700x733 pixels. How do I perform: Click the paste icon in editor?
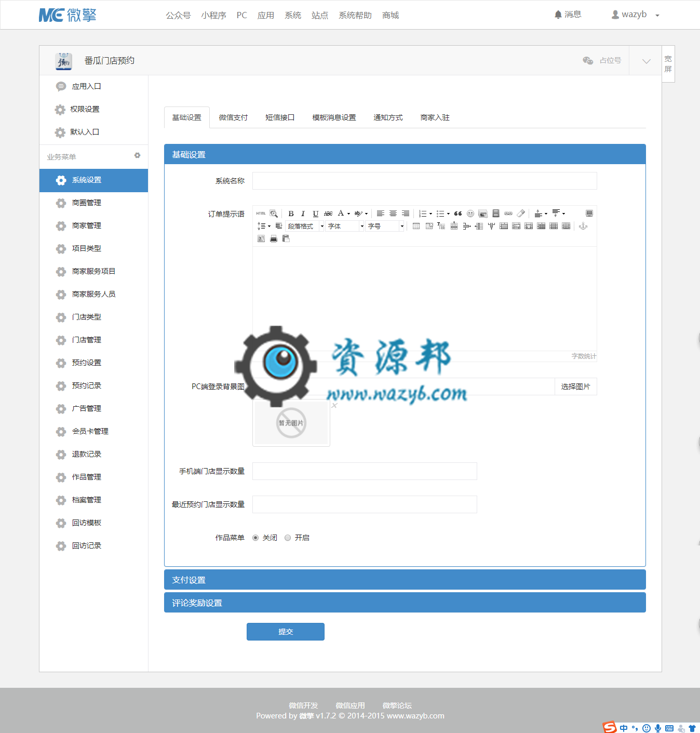coord(286,238)
